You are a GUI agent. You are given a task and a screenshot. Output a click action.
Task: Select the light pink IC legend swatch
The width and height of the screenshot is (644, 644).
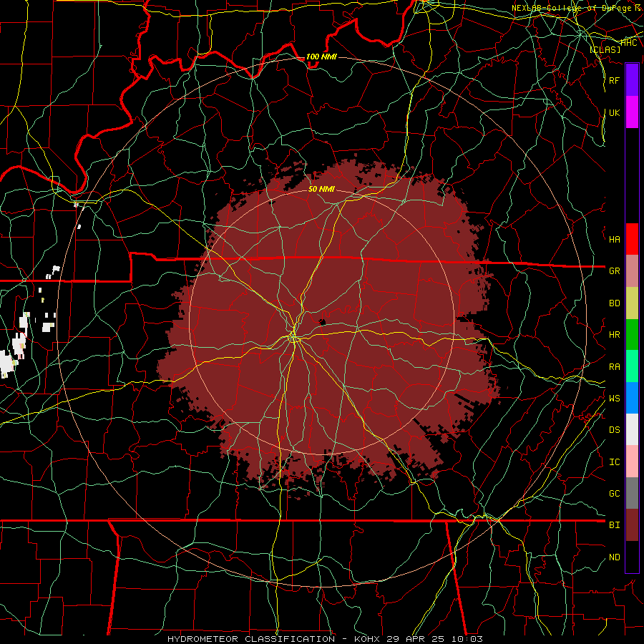[632, 462]
